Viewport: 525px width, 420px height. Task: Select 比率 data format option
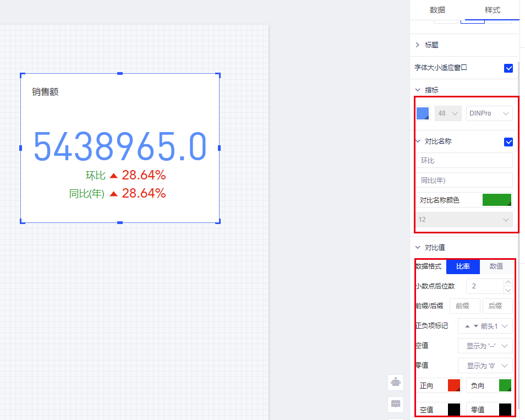pos(463,266)
